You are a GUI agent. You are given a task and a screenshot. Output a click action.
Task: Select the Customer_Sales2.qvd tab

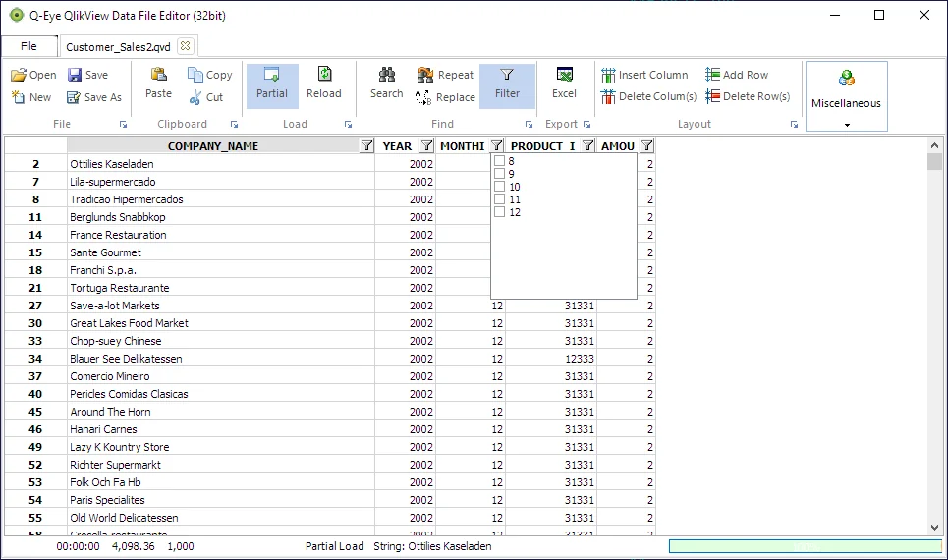(x=119, y=46)
